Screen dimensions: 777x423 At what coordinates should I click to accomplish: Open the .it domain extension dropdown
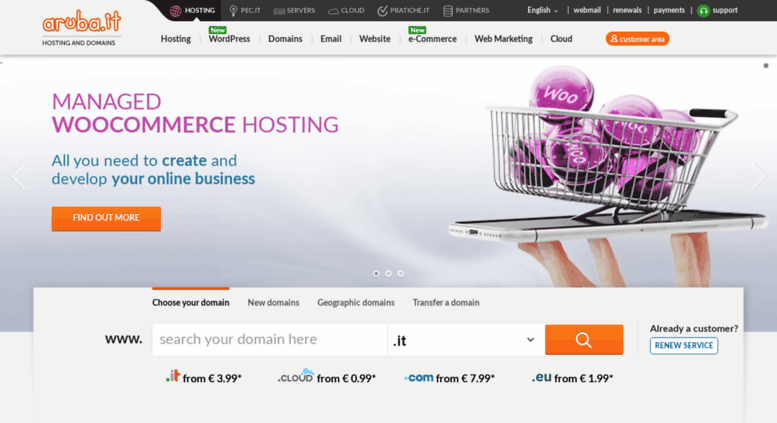tap(465, 340)
